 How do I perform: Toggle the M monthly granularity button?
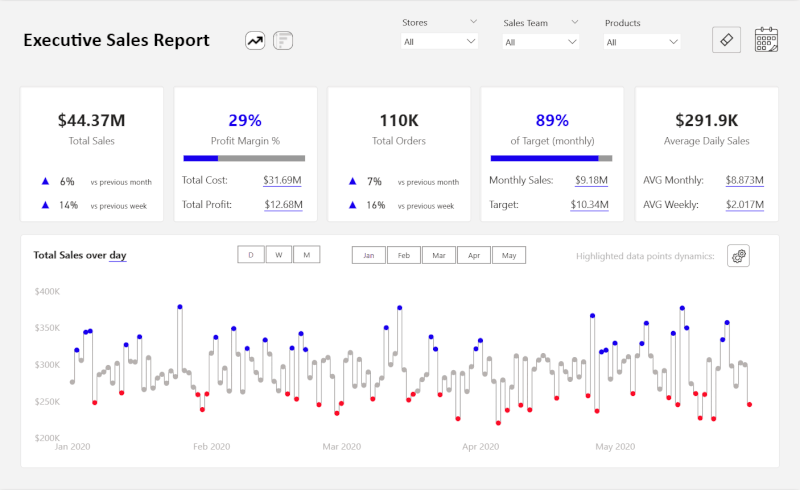(307, 255)
